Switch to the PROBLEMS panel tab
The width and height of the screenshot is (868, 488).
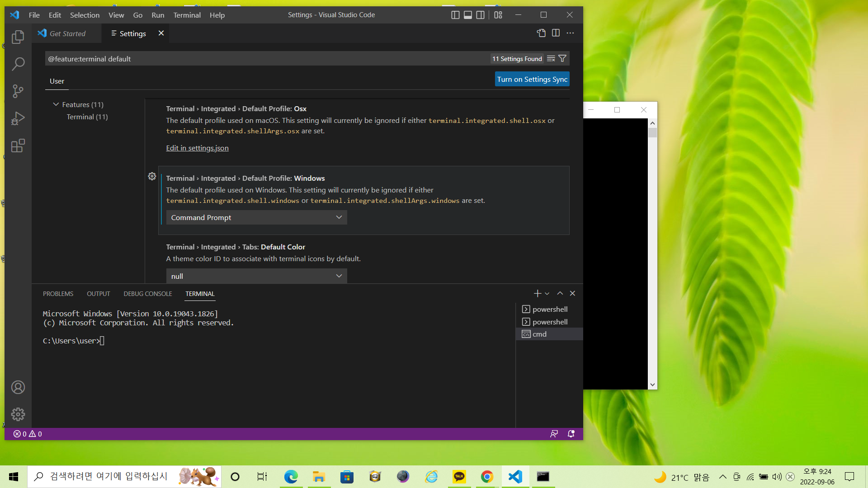click(58, 294)
